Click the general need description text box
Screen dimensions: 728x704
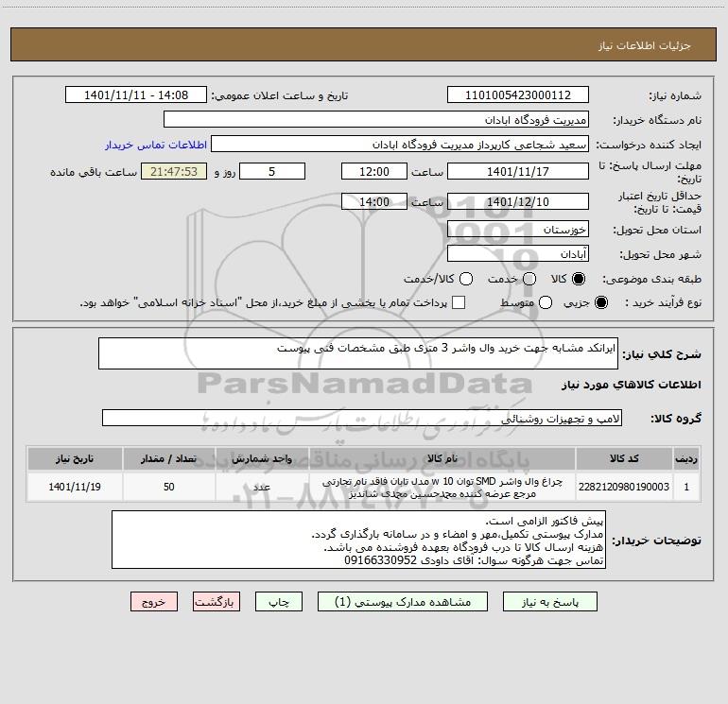(358, 353)
